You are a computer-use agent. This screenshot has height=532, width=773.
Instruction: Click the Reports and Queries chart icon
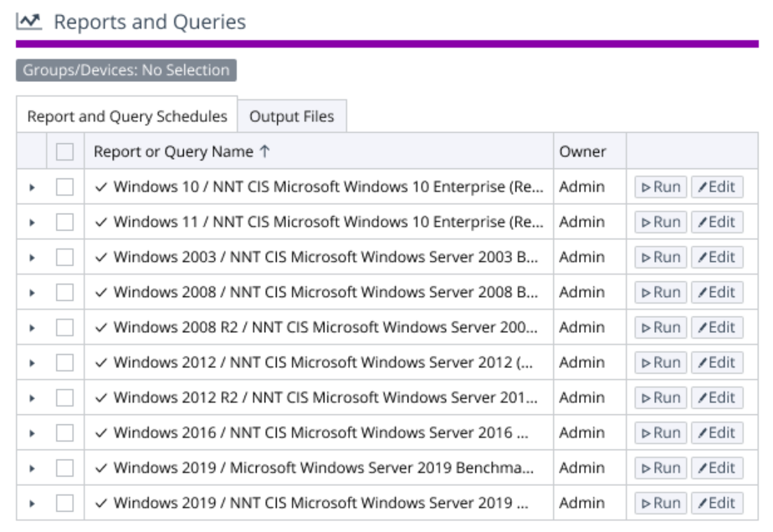pyautogui.click(x=29, y=22)
